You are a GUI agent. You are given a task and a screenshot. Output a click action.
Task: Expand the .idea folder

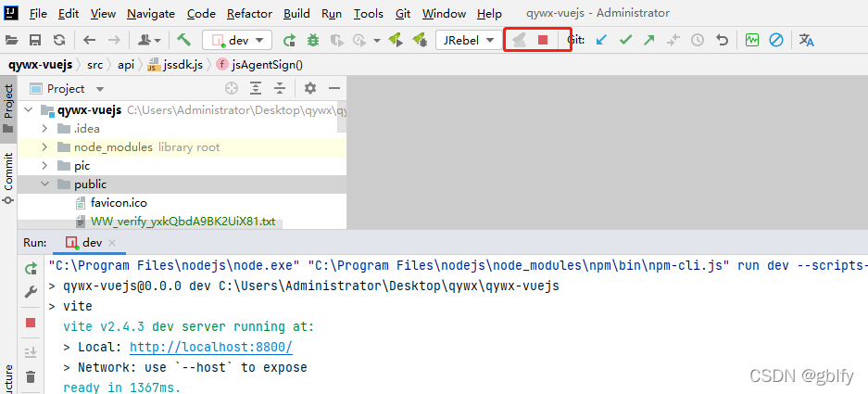(x=44, y=129)
